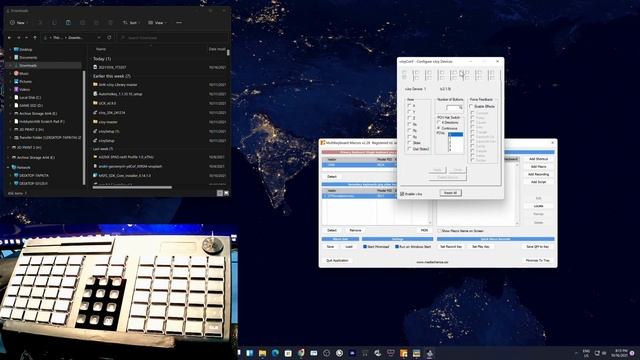Click the Name column header in Explorer

[101, 49]
